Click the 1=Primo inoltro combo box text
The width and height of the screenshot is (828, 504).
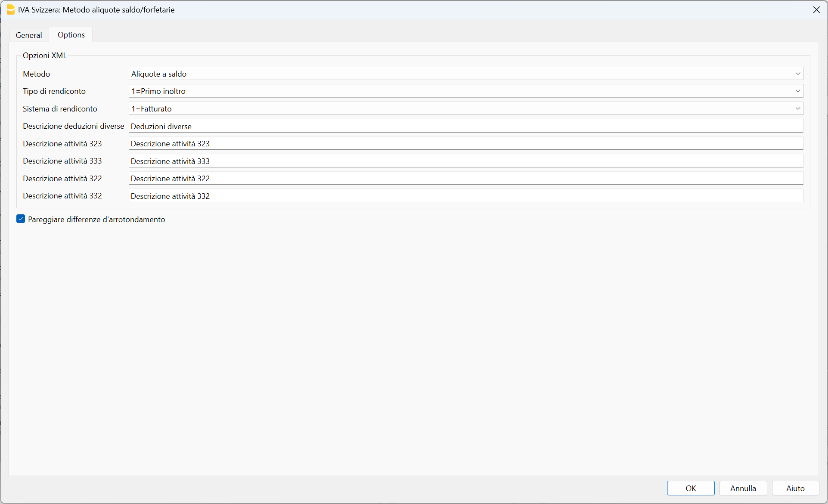[x=158, y=91]
